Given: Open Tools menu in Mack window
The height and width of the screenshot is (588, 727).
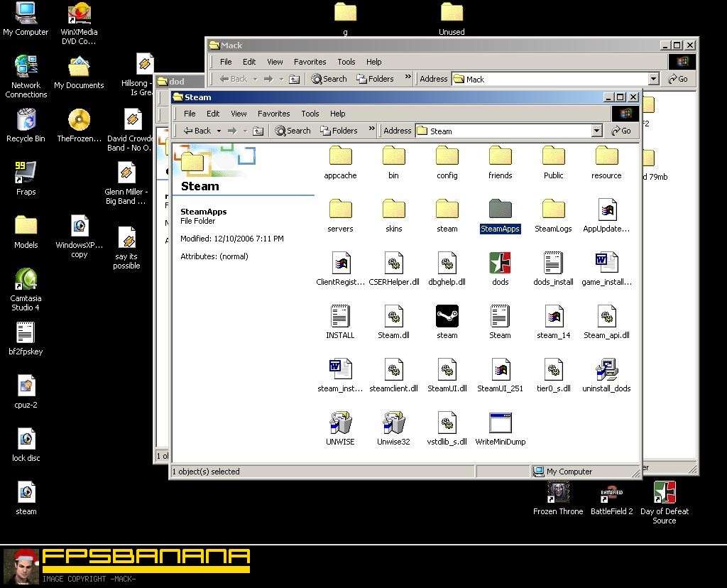Looking at the screenshot, I should click(x=346, y=62).
